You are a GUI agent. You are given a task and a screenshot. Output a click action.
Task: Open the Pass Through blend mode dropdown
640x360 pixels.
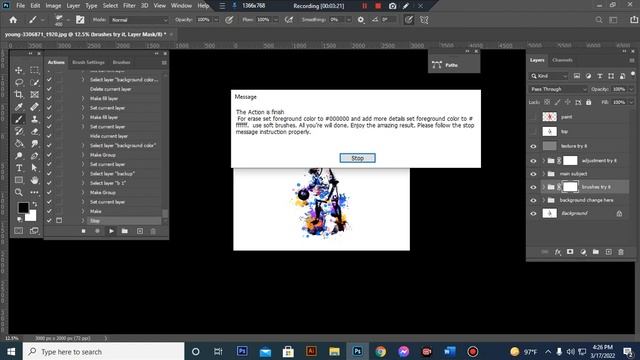click(x=558, y=89)
